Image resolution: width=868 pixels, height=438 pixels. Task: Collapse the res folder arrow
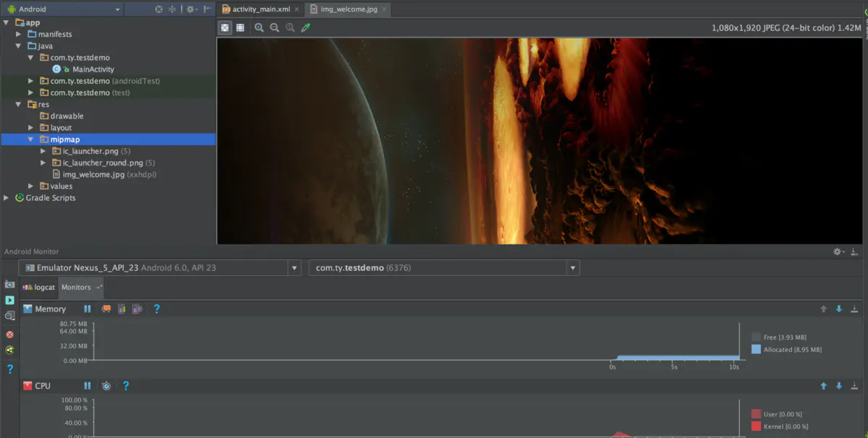(x=19, y=104)
